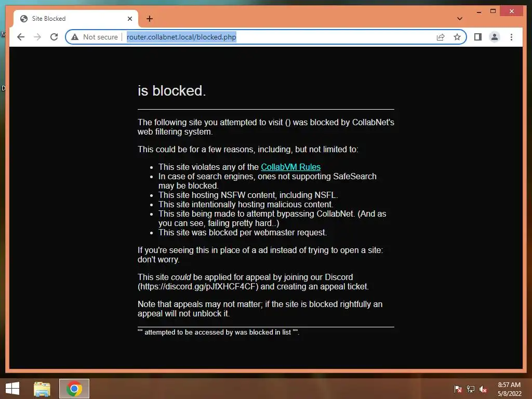The image size is (532, 399).
Task: Go back with the Chrome back arrow
Action: coord(21,37)
